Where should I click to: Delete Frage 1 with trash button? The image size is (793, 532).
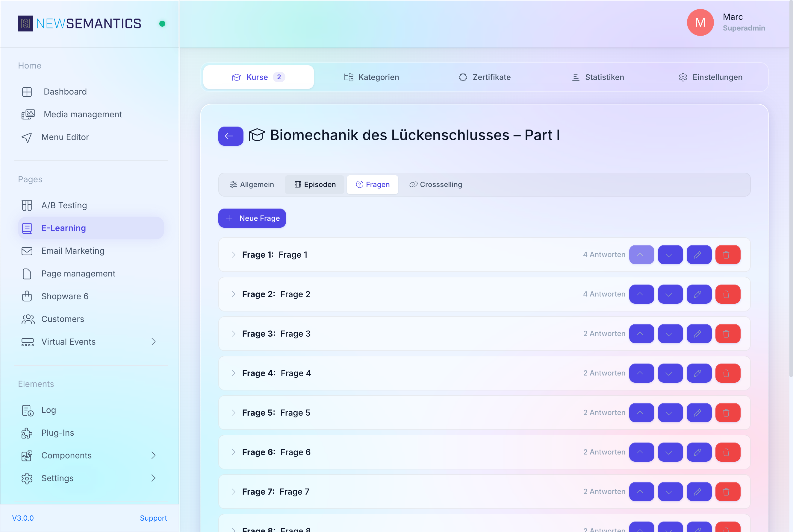[727, 254]
